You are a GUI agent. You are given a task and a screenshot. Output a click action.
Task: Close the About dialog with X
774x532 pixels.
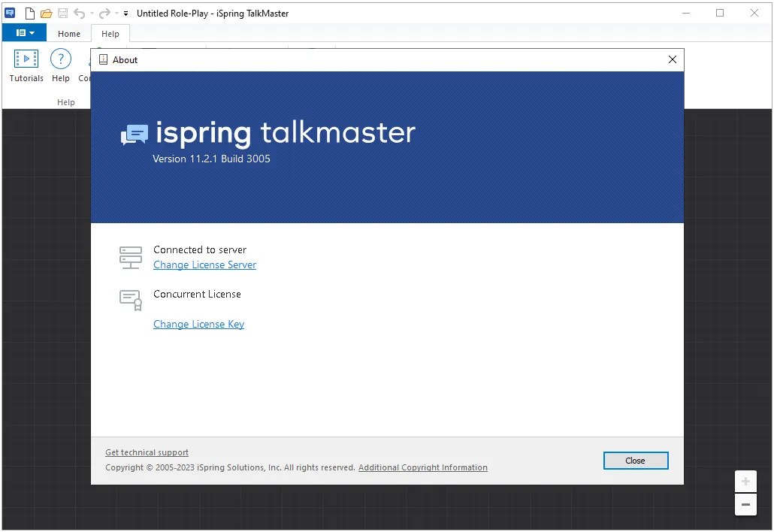click(x=672, y=59)
